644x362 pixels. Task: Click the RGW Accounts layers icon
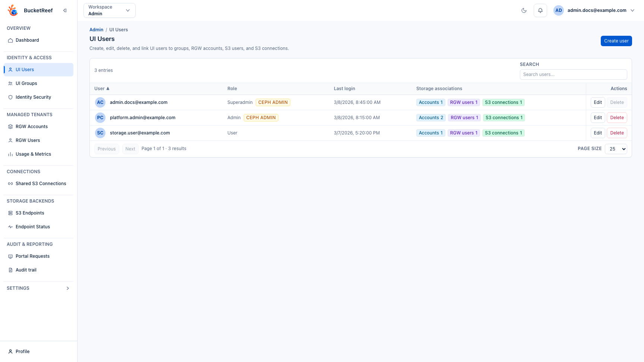[x=10, y=127]
